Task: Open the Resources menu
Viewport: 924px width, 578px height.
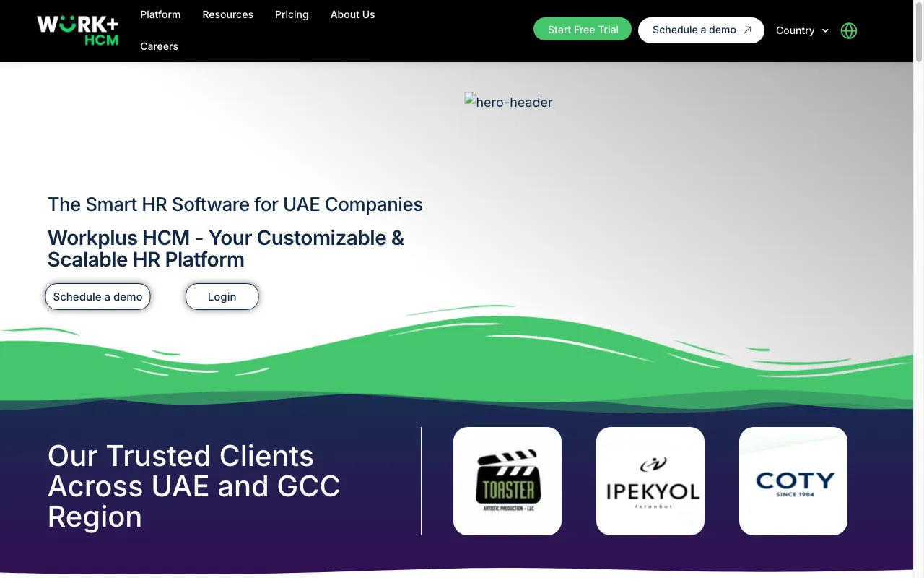Action: tap(227, 14)
